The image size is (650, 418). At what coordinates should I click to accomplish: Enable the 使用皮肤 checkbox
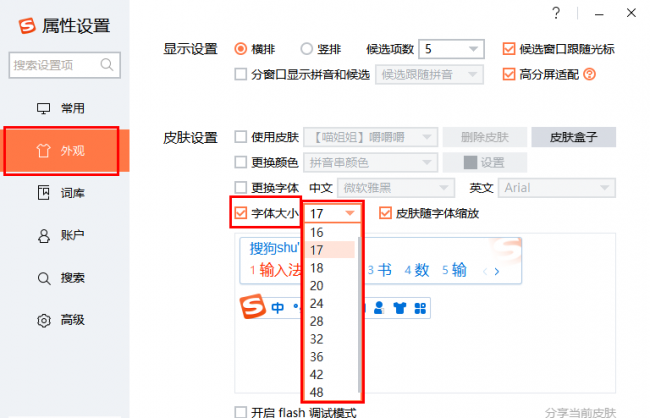point(241,137)
